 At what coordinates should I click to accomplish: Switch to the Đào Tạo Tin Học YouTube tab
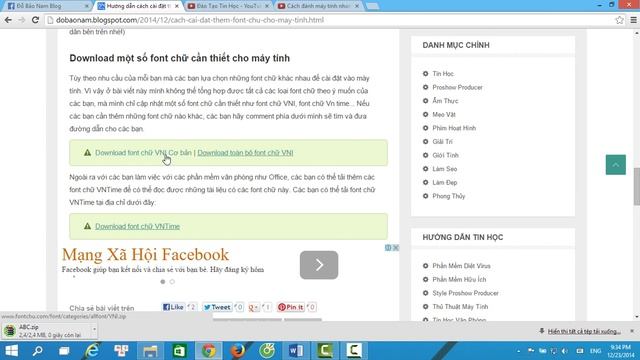[x=227, y=6]
